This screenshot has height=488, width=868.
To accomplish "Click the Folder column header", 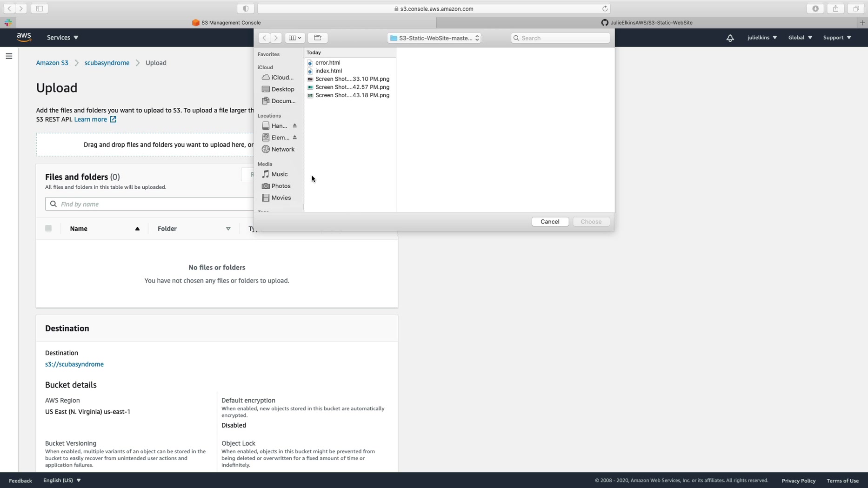I will pos(167,229).
